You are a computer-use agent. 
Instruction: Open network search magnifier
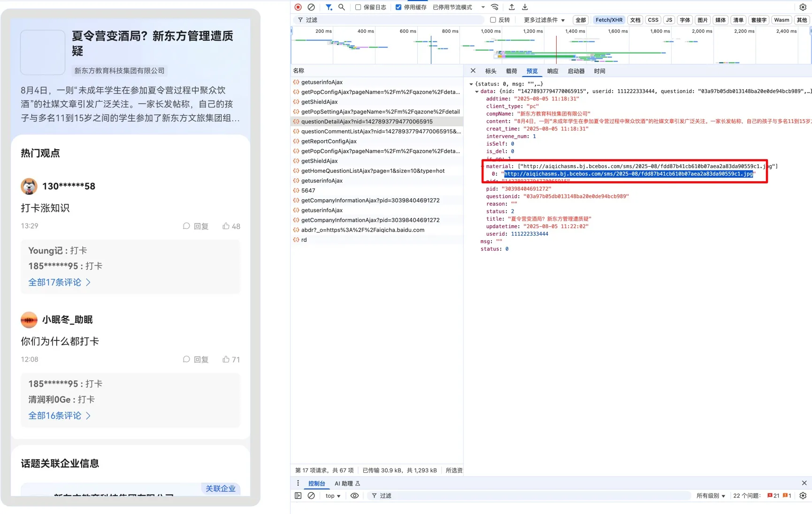342,7
